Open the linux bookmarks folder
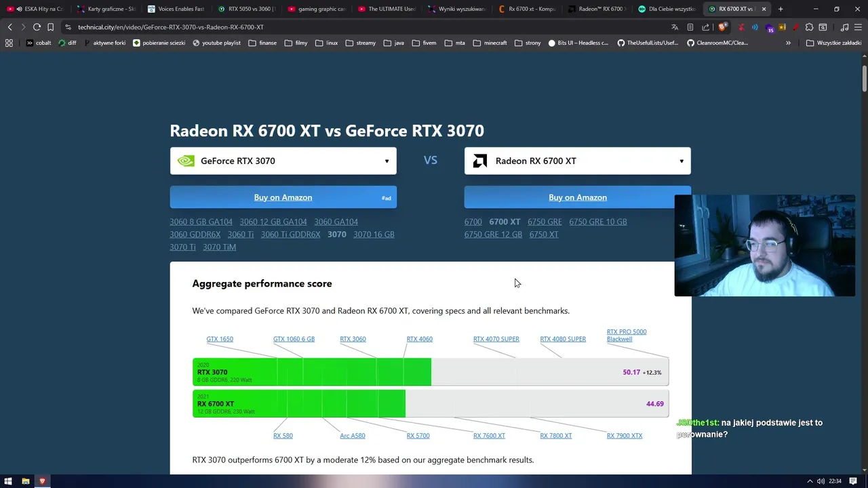This screenshot has width=868, height=488. (328, 43)
